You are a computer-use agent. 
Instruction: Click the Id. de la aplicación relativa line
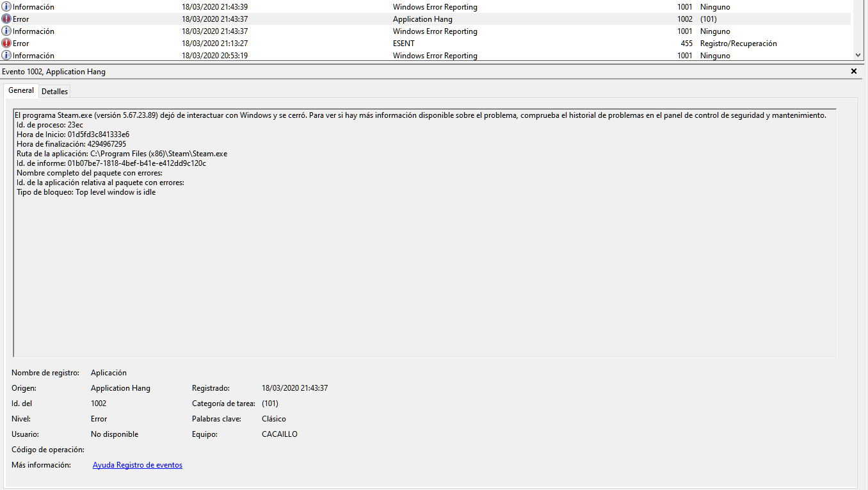tap(100, 183)
